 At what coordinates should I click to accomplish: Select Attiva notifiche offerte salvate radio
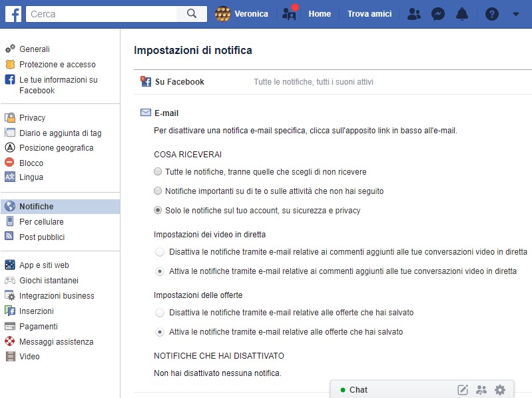tap(159, 332)
